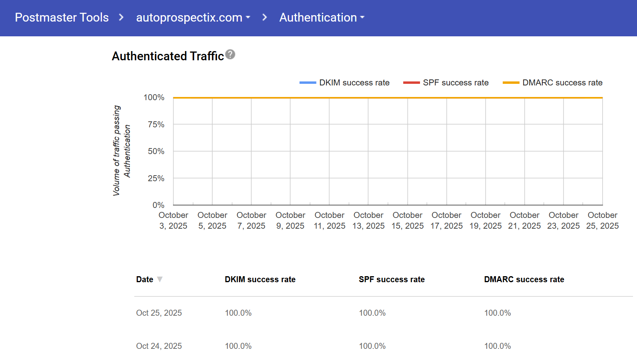
Task: Click the blue DKIM legend color line
Action: (x=308, y=83)
